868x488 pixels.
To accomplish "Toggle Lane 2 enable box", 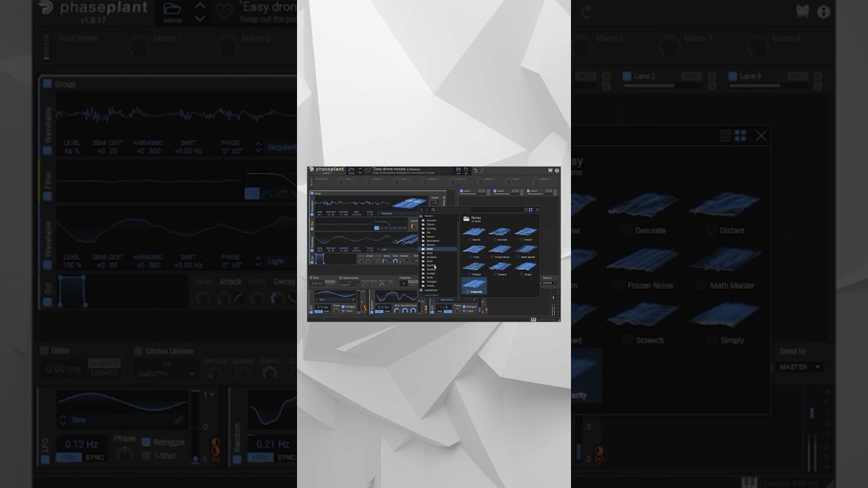I will point(495,191).
